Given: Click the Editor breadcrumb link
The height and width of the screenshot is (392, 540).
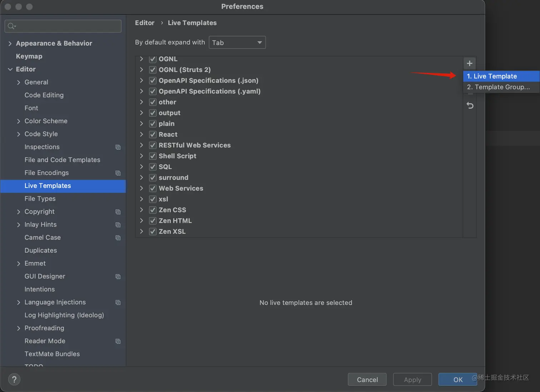Looking at the screenshot, I should pos(145,23).
